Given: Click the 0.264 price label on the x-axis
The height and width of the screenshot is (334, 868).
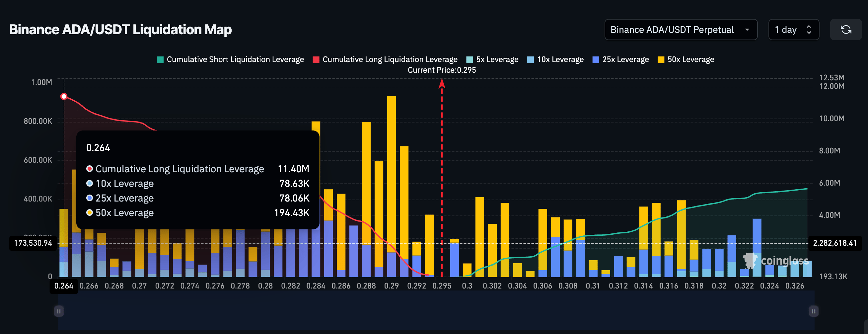Looking at the screenshot, I should (x=64, y=286).
